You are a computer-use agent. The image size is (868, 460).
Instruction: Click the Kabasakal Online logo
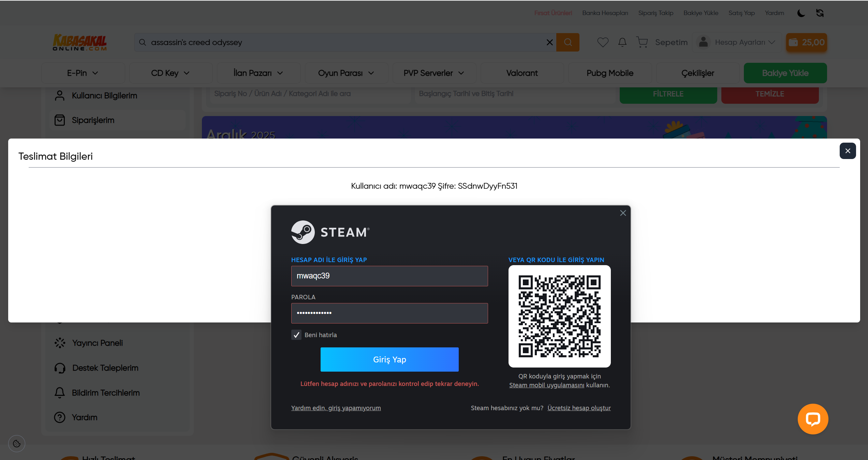tap(79, 42)
